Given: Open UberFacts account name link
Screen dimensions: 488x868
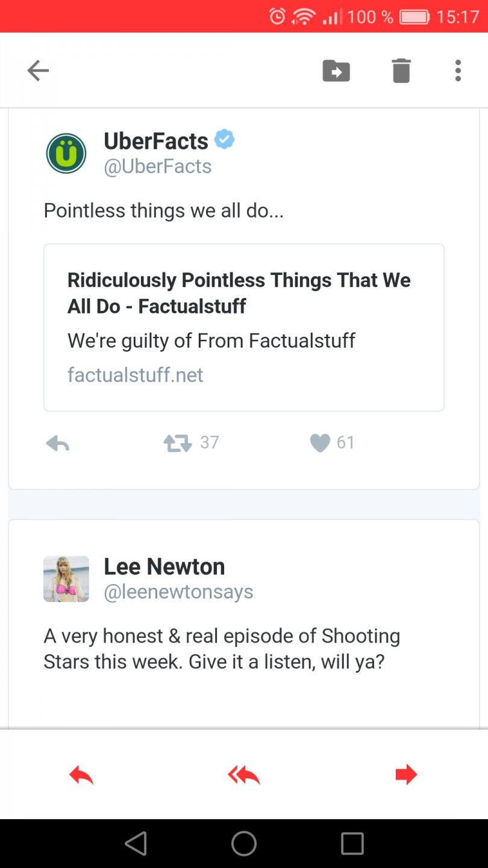Looking at the screenshot, I should pos(156,141).
